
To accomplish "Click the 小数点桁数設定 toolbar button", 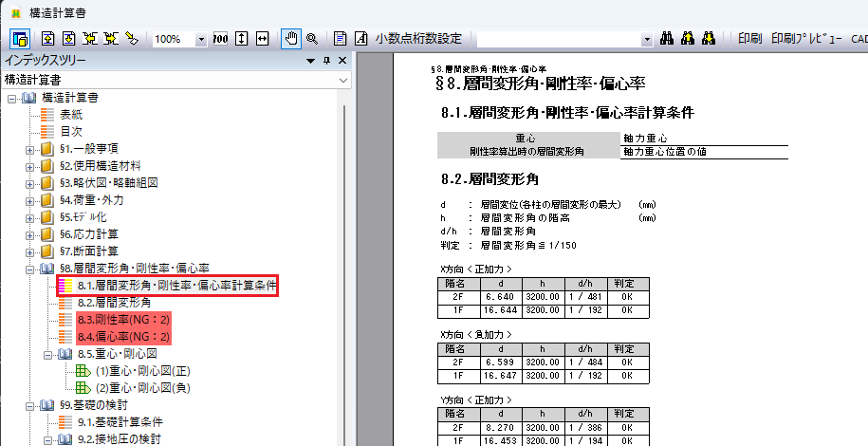I will click(418, 39).
